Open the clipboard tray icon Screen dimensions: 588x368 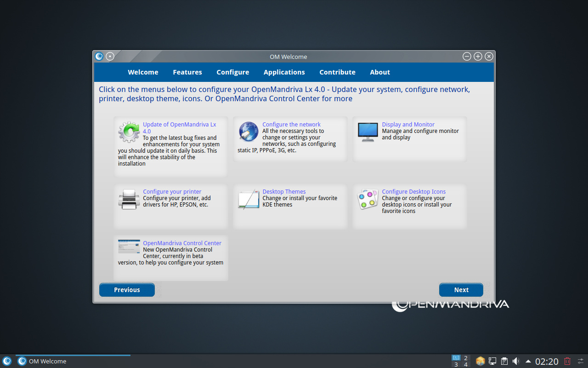pos(504,361)
